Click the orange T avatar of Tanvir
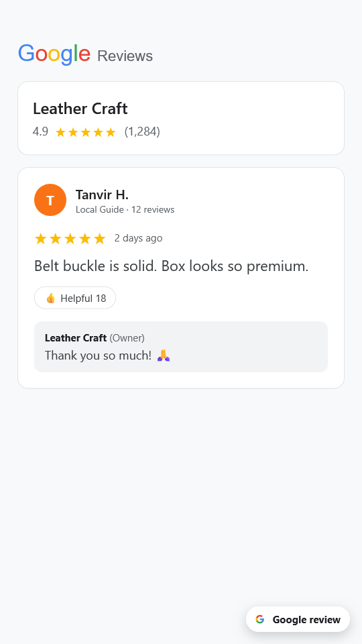This screenshot has width=362, height=644. (x=50, y=200)
